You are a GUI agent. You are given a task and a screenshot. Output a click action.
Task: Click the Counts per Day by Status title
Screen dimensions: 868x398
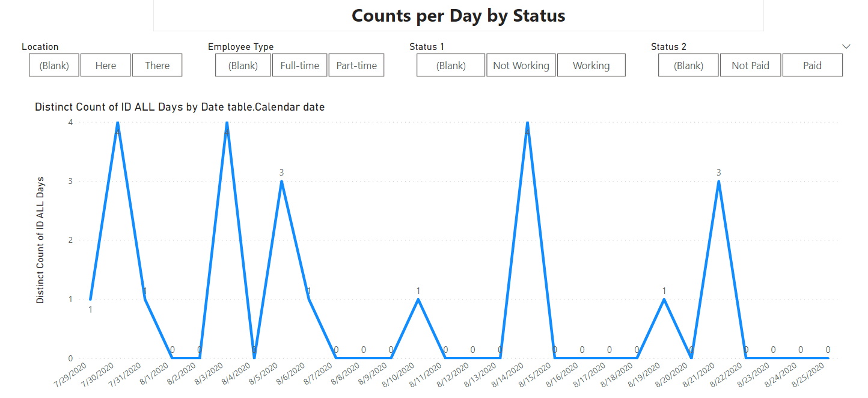pyautogui.click(x=458, y=16)
